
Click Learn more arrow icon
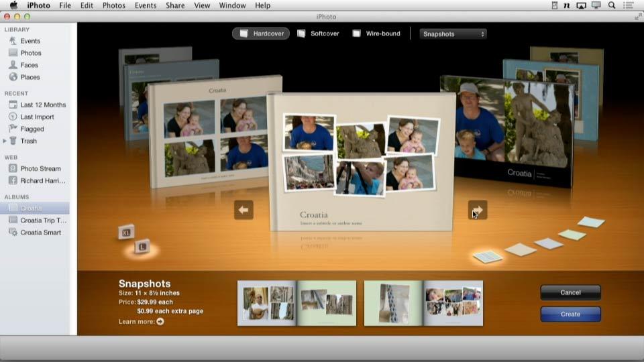160,321
